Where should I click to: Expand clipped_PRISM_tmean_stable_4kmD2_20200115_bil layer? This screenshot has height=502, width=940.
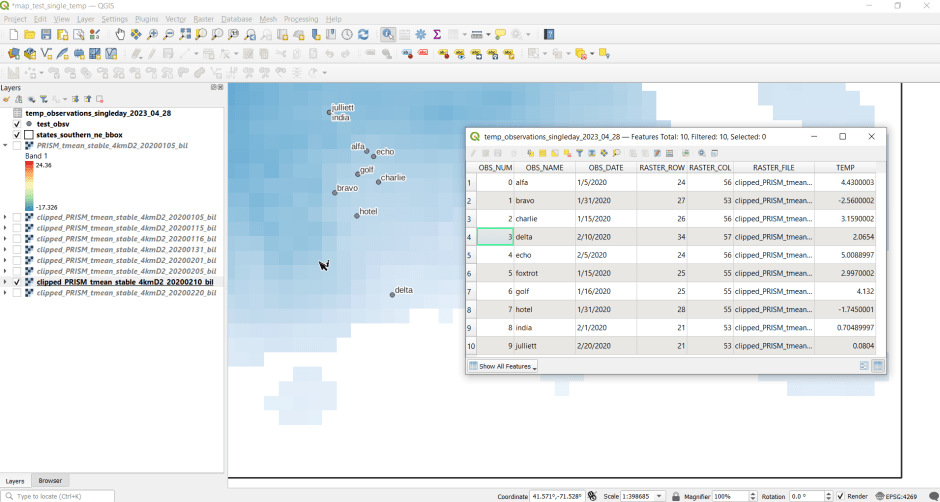pos(5,228)
